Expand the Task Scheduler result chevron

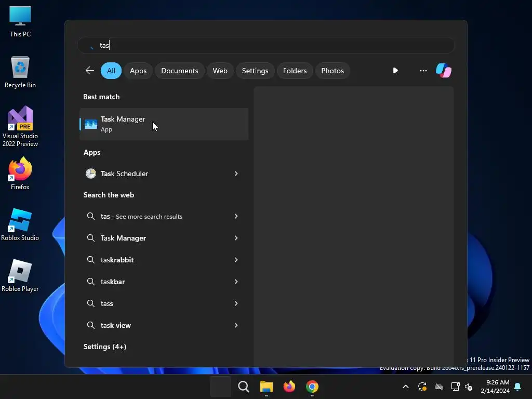click(236, 174)
